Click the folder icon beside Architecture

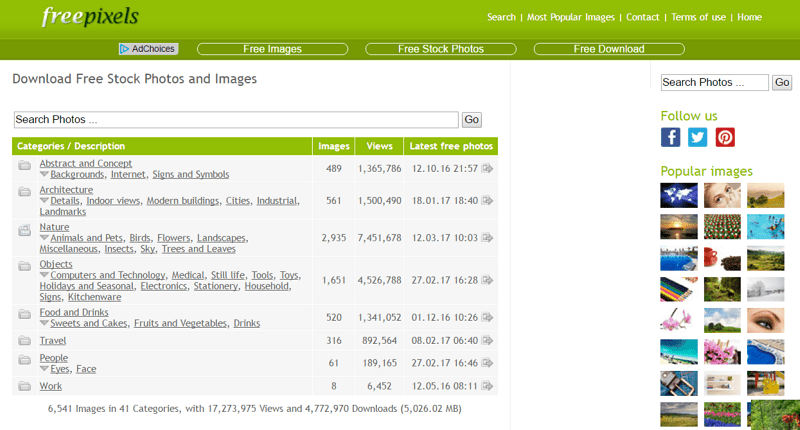coord(24,191)
